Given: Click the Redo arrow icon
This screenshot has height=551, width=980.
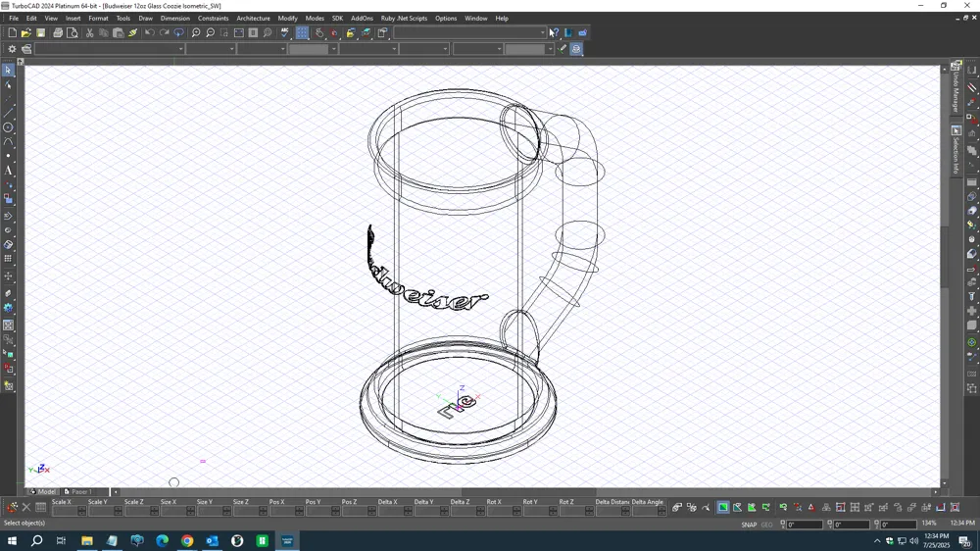Looking at the screenshot, I should click(x=165, y=32).
